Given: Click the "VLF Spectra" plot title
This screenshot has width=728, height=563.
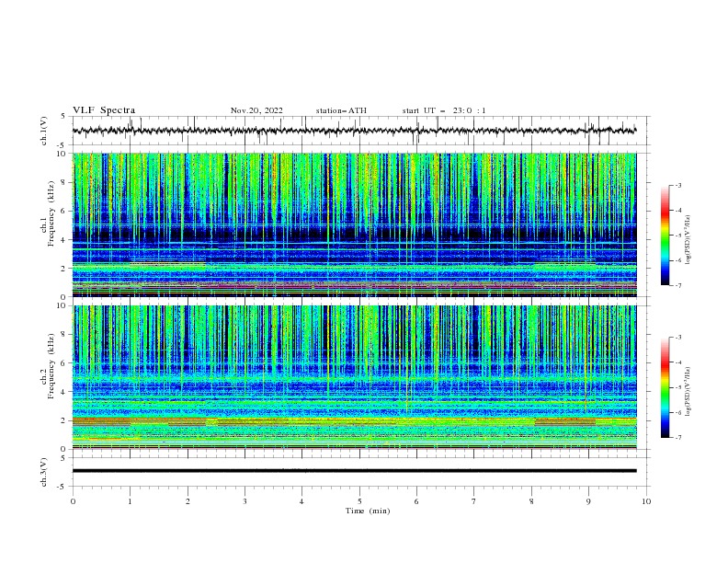Looking at the screenshot, I should (x=104, y=110).
